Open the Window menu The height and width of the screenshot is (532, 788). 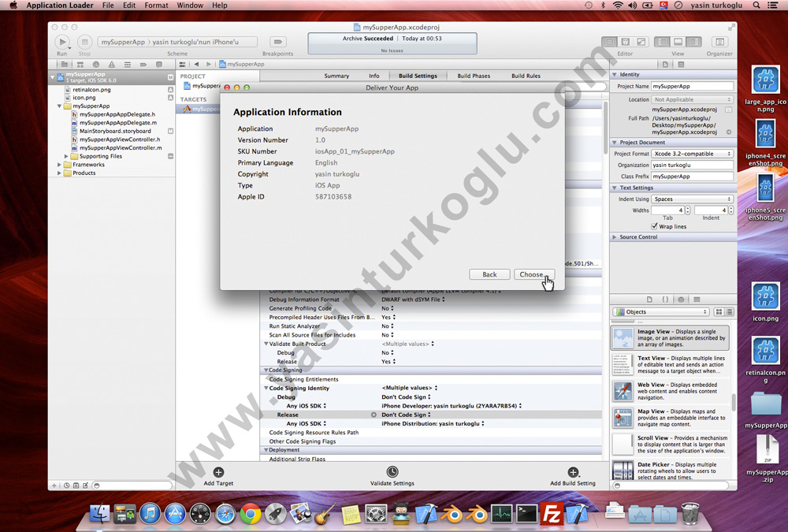point(190,5)
